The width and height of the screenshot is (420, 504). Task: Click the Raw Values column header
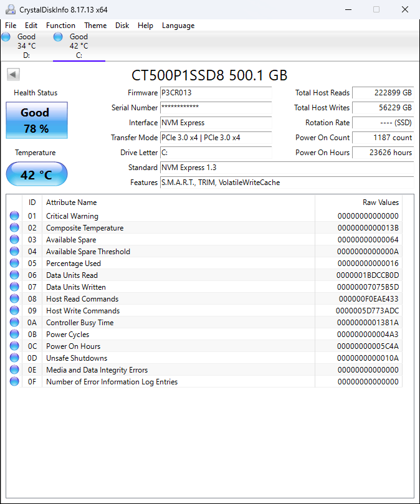click(358, 202)
